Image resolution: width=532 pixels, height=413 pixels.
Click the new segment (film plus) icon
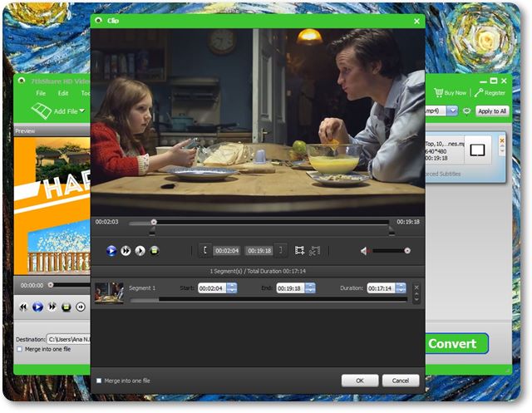click(299, 251)
